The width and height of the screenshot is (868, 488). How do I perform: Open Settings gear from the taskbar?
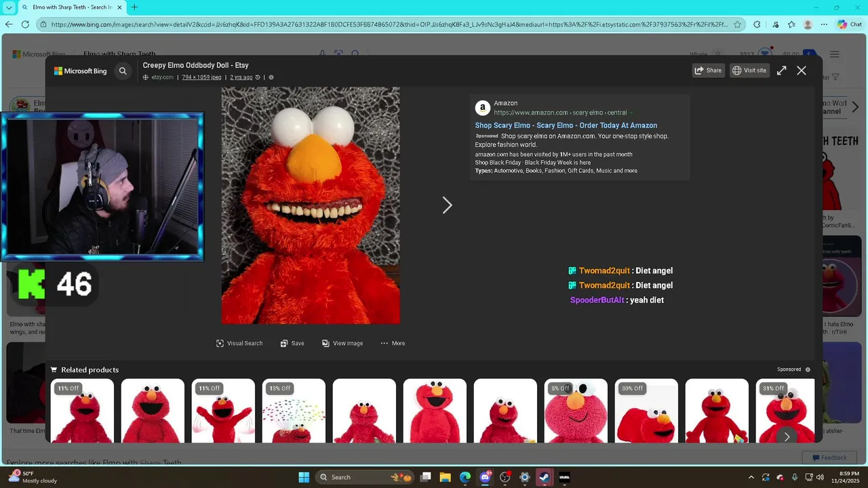524,477
